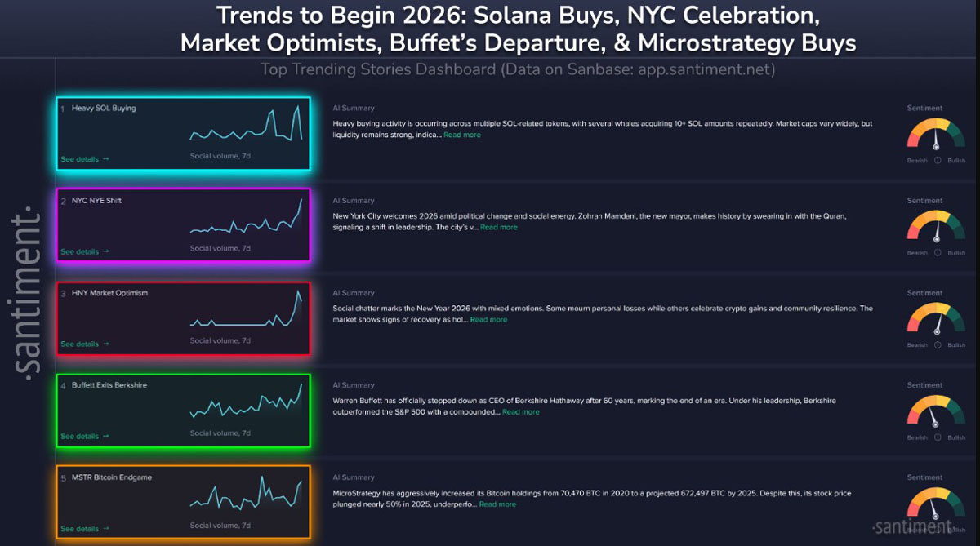
Task: Expand Read more on New Year 2026 summary
Action: click(x=488, y=320)
